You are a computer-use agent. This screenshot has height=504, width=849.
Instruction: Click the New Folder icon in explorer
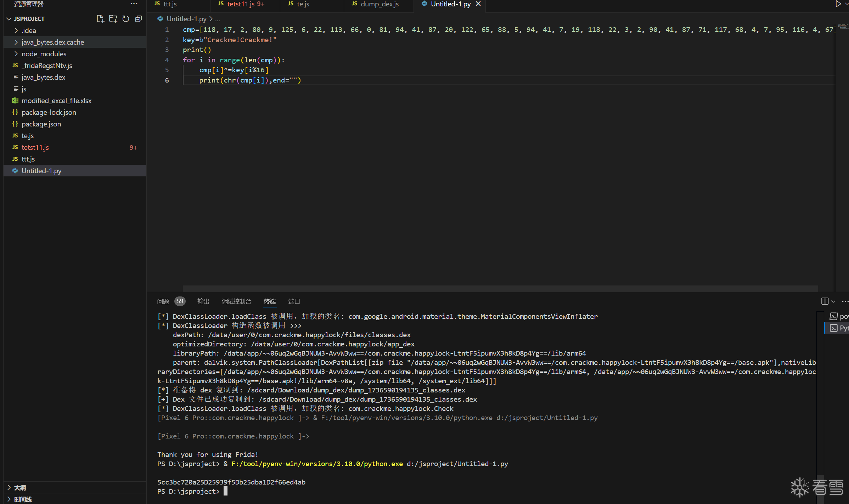113,19
